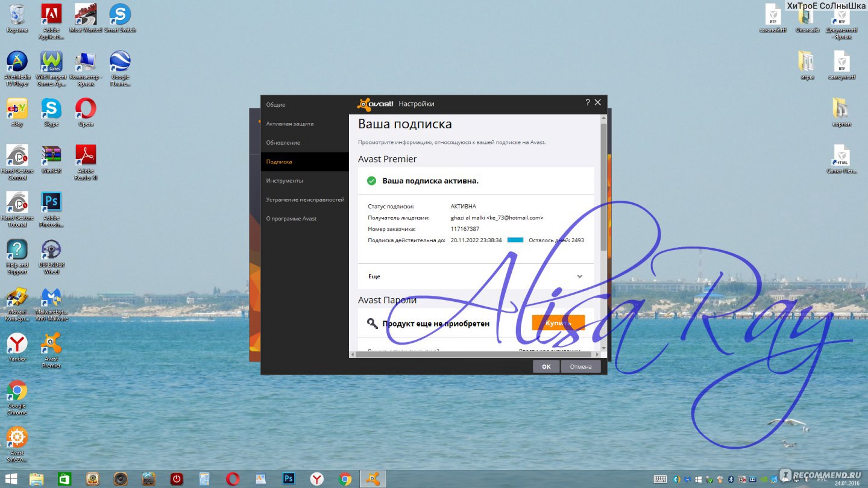The image size is (868, 488).
Task: Select the Компьютер shortcut desktop icon
Action: (86, 69)
